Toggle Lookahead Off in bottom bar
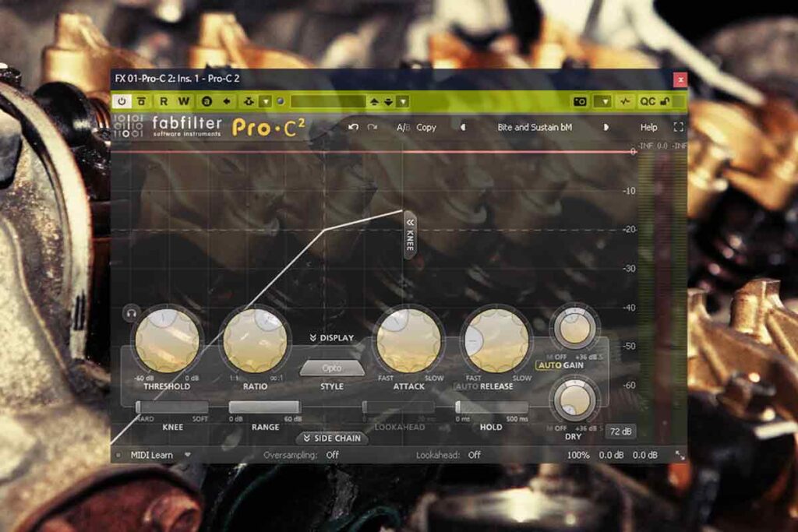 [x=475, y=455]
